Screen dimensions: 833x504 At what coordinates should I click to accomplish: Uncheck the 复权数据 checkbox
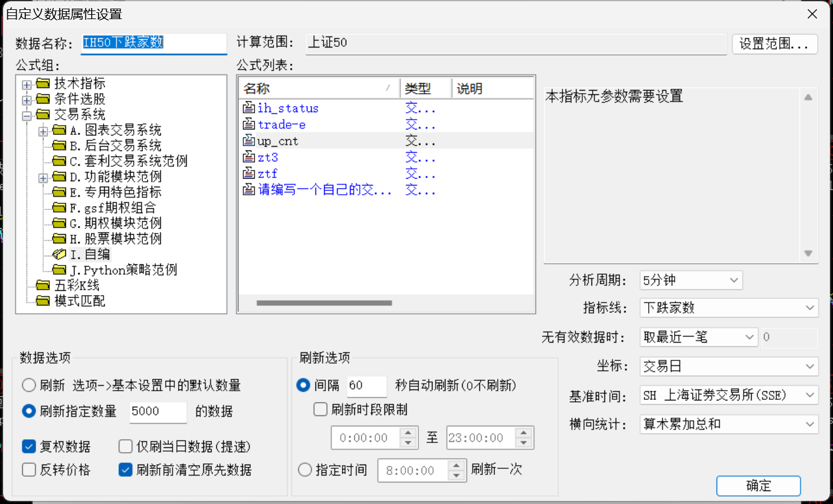(x=28, y=446)
